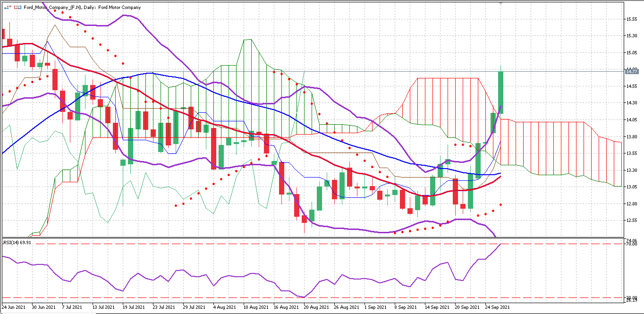644x314 pixels.
Task: Click the 20 Aug 2021 date label
Action: point(316,307)
